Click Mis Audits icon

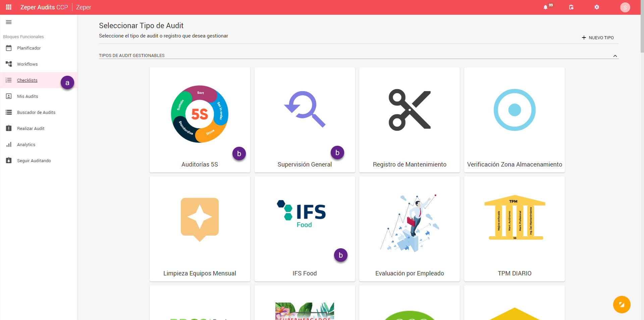[9, 96]
